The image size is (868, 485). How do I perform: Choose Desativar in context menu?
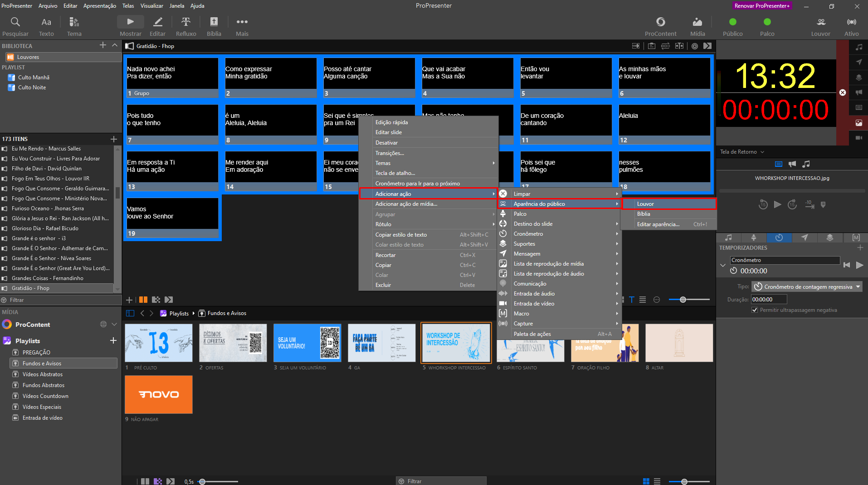coord(386,143)
